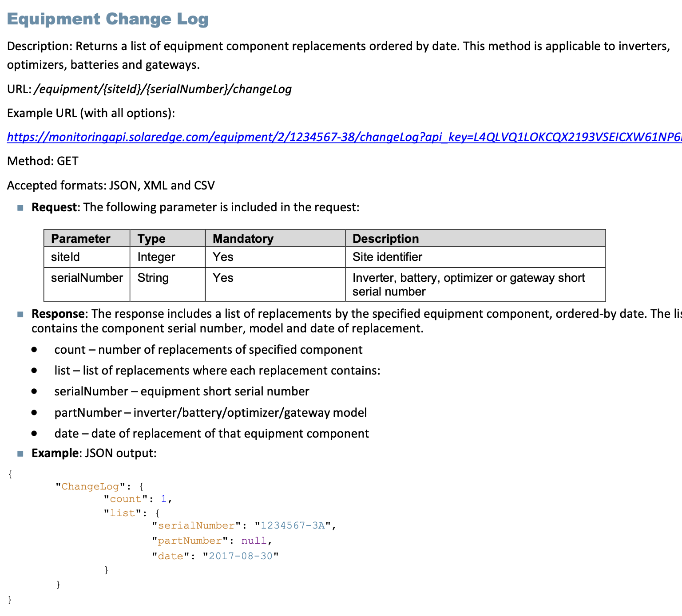Click the round bullet before the partNumber description
Screen dimensions: 682x616
[x=35, y=413]
